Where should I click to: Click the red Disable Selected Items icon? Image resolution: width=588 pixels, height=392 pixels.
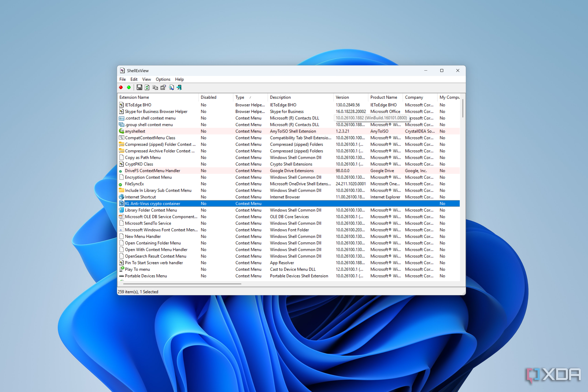(x=121, y=88)
